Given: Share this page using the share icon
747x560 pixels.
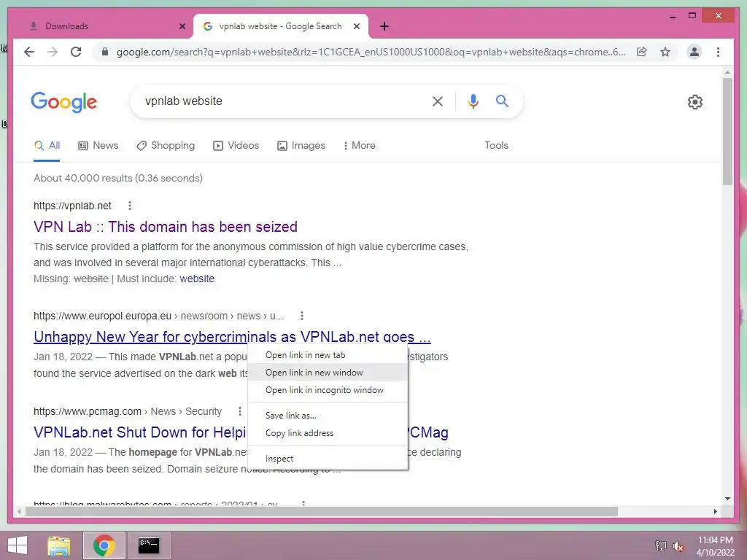Looking at the screenshot, I should tap(642, 52).
